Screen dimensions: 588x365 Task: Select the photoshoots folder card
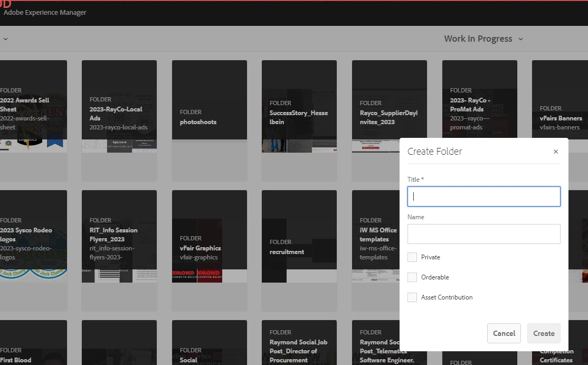pos(209,121)
